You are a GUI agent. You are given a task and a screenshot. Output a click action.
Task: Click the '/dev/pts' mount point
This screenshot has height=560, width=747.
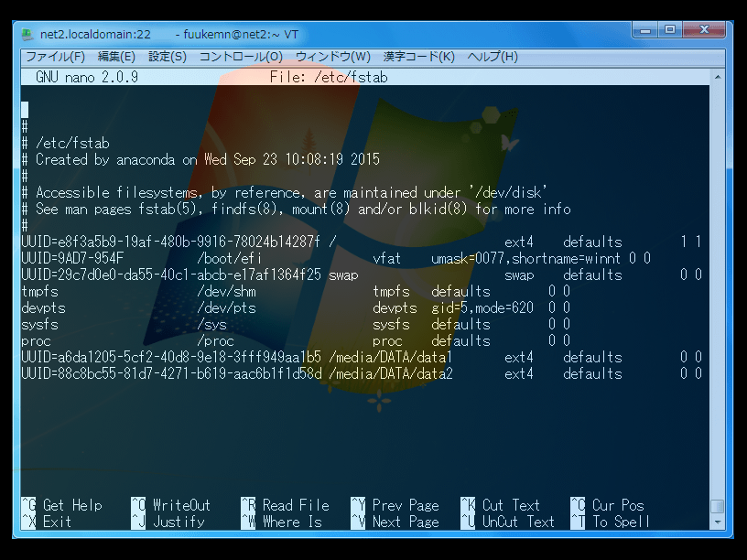pyautogui.click(x=227, y=307)
